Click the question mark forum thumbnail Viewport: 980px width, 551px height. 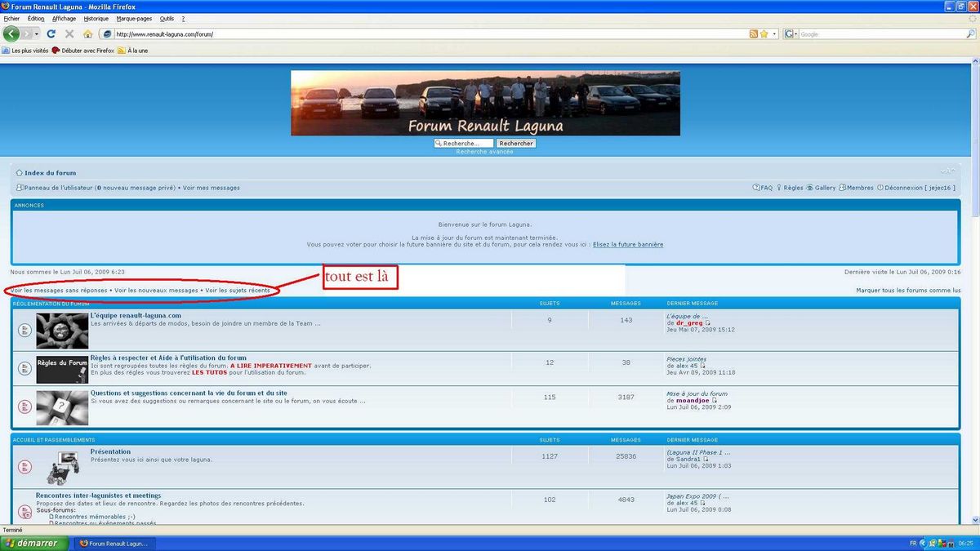[x=62, y=407]
